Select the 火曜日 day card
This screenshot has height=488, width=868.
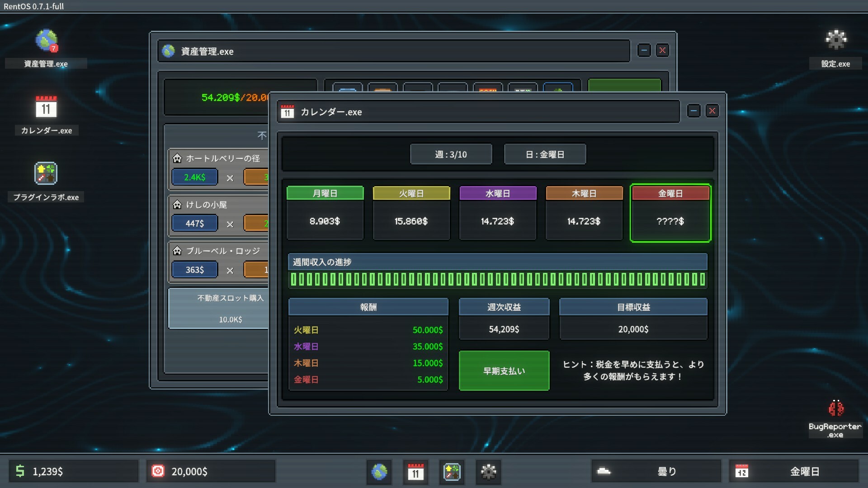(411, 213)
